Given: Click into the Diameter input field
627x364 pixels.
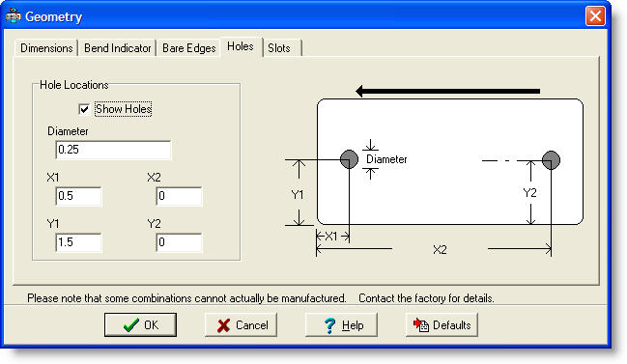Looking at the screenshot, I should (x=113, y=150).
